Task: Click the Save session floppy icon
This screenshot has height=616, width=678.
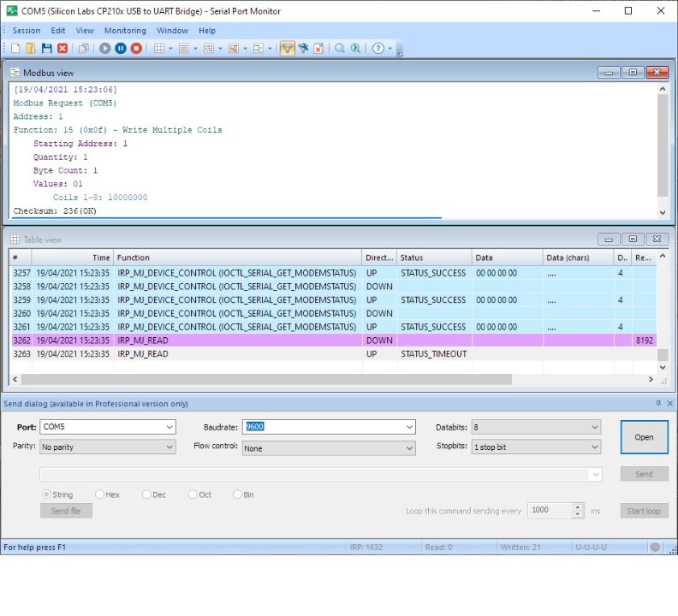Action: [x=47, y=49]
